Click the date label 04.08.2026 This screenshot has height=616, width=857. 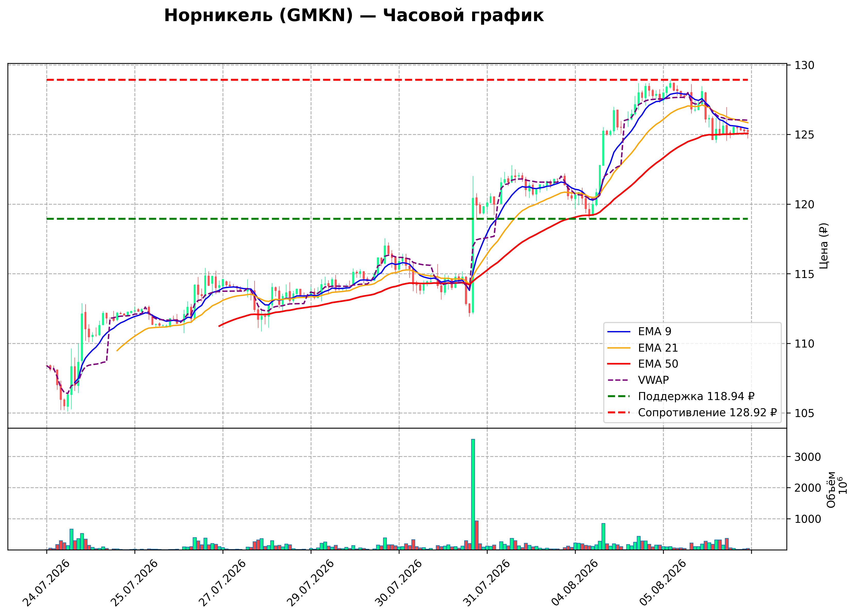coord(574,583)
